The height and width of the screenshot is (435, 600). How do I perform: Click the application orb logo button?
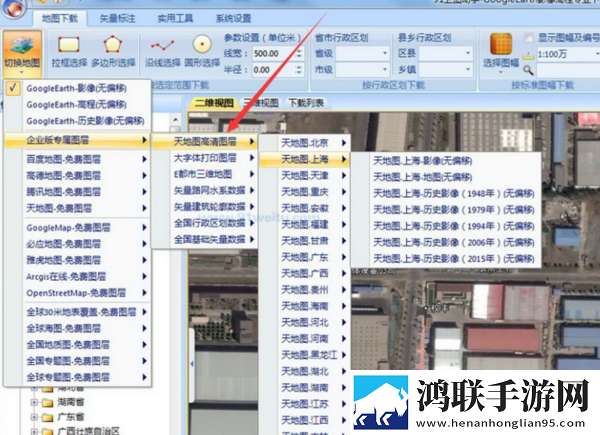pyautogui.click(x=14, y=8)
